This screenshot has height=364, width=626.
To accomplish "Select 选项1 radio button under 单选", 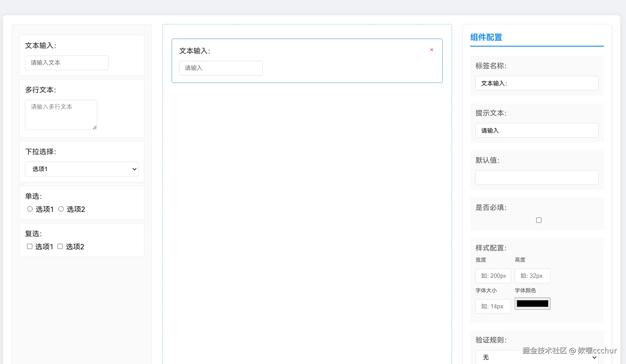I will (30, 209).
